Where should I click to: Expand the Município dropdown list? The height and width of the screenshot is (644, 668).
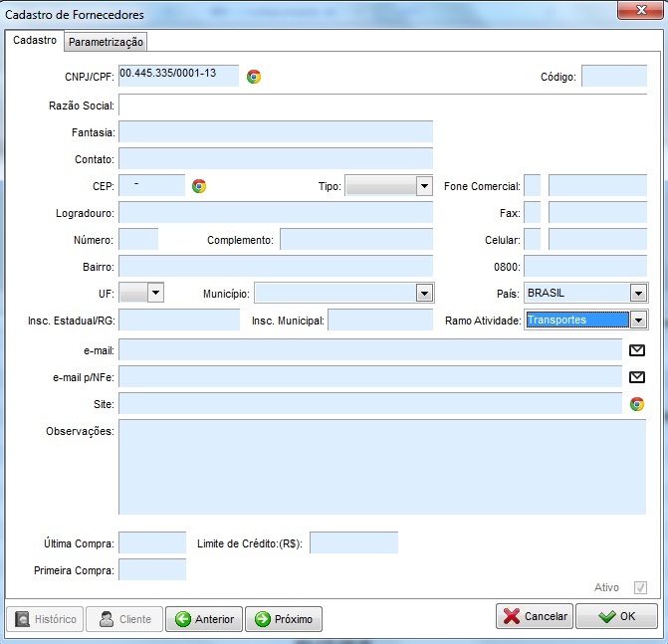424,293
